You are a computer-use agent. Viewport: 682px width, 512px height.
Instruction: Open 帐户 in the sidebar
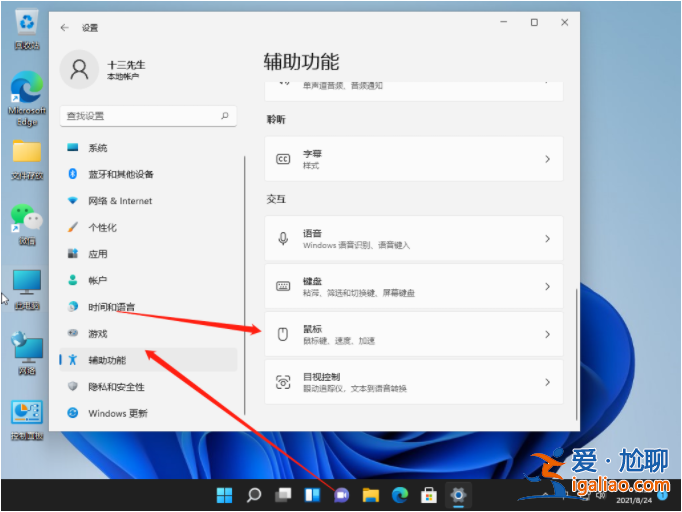[148, 281]
